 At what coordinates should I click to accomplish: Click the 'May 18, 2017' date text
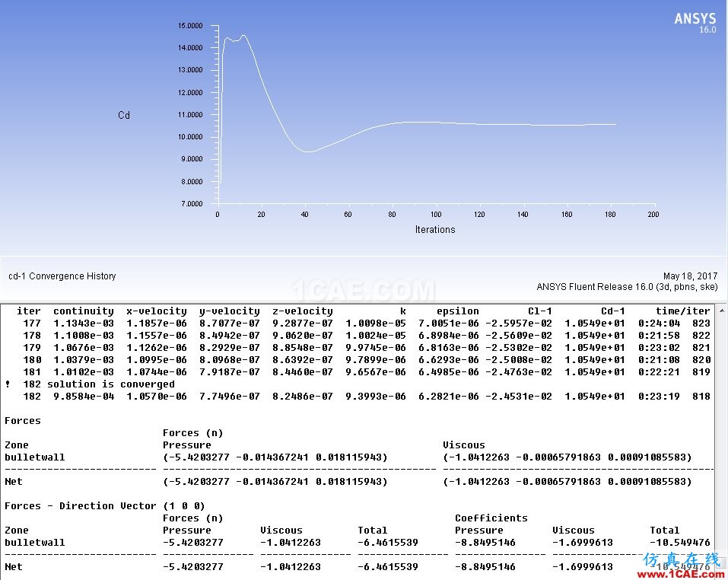click(x=690, y=276)
